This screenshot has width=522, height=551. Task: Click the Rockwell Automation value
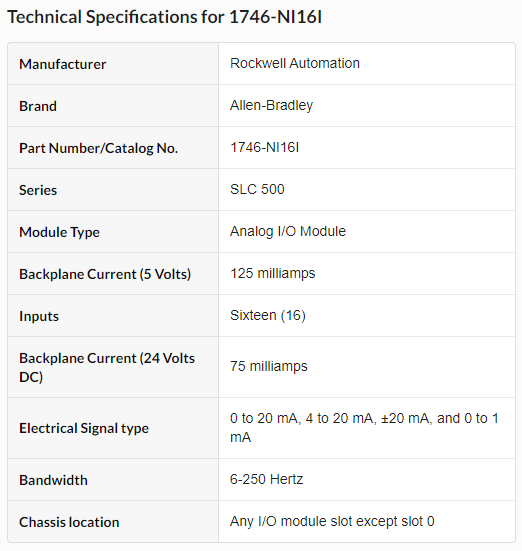pos(295,63)
